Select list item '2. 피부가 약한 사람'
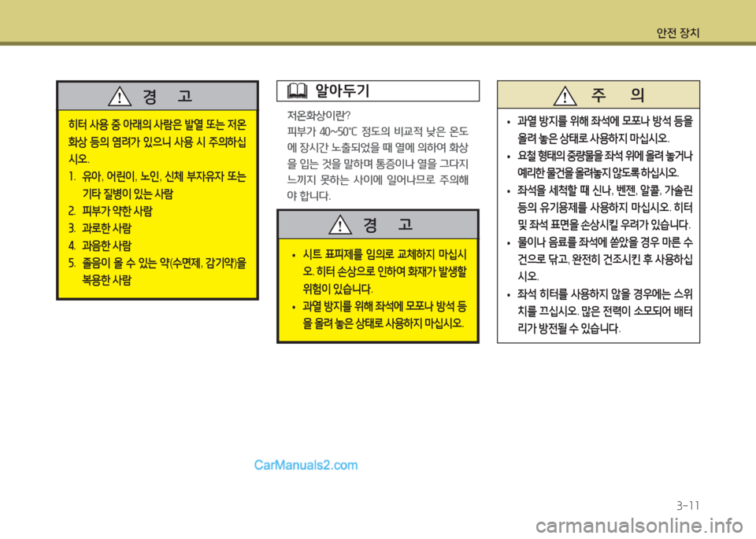The width and height of the screenshot is (756, 539). coord(110,211)
